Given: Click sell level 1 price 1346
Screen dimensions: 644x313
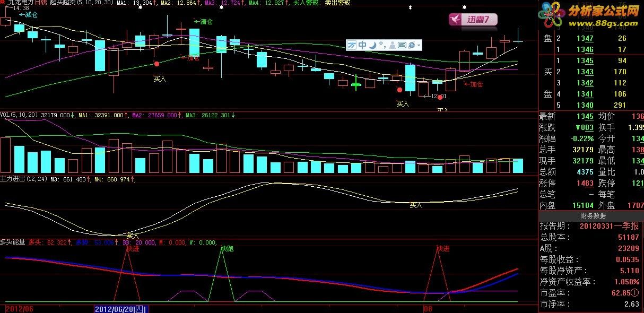Looking at the screenshot, I should (x=585, y=49).
